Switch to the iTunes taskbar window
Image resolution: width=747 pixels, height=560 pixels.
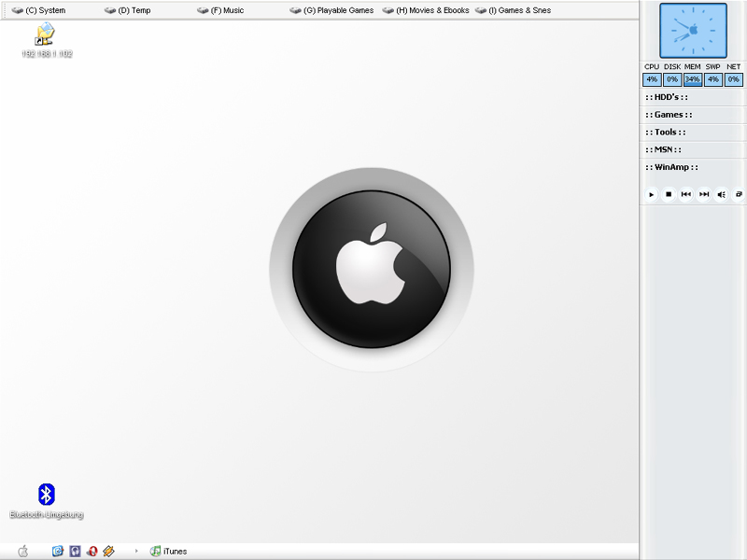(169, 551)
